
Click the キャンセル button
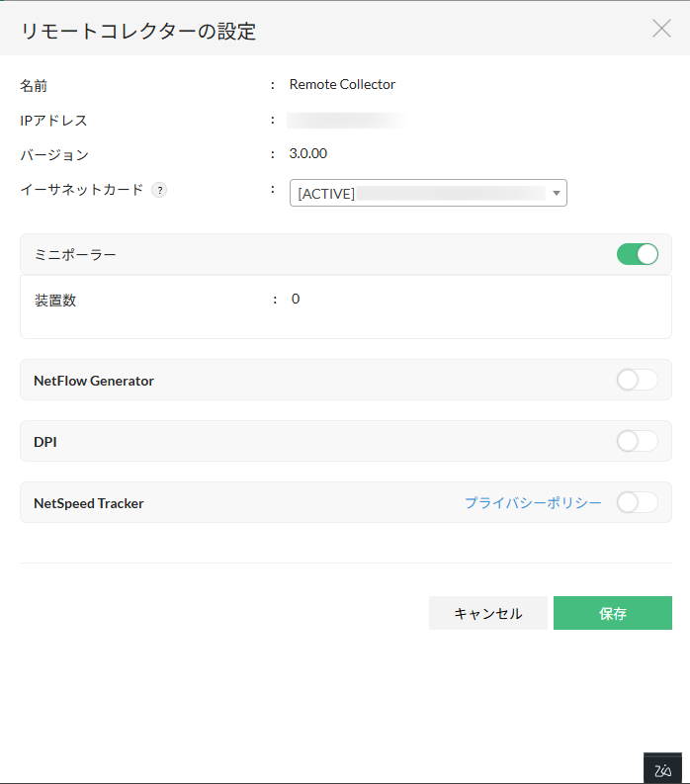tap(488, 613)
